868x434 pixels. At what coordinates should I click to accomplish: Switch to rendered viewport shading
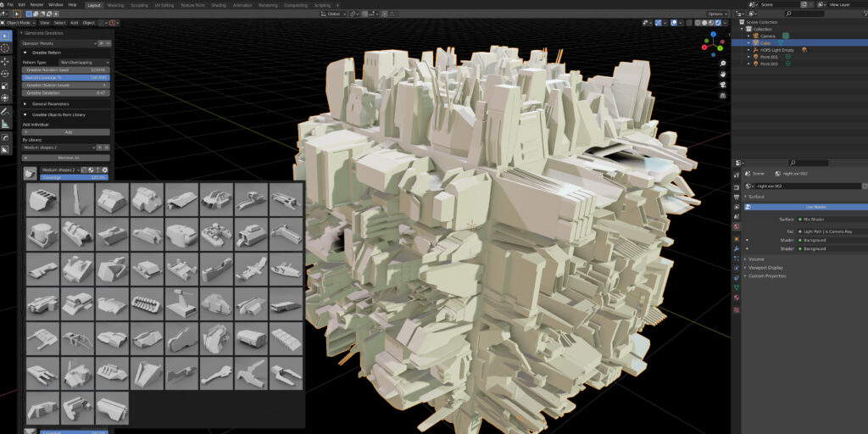718,23
